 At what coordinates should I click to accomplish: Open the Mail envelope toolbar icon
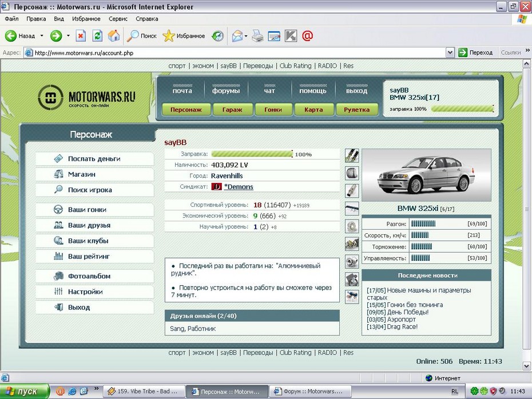click(237, 36)
